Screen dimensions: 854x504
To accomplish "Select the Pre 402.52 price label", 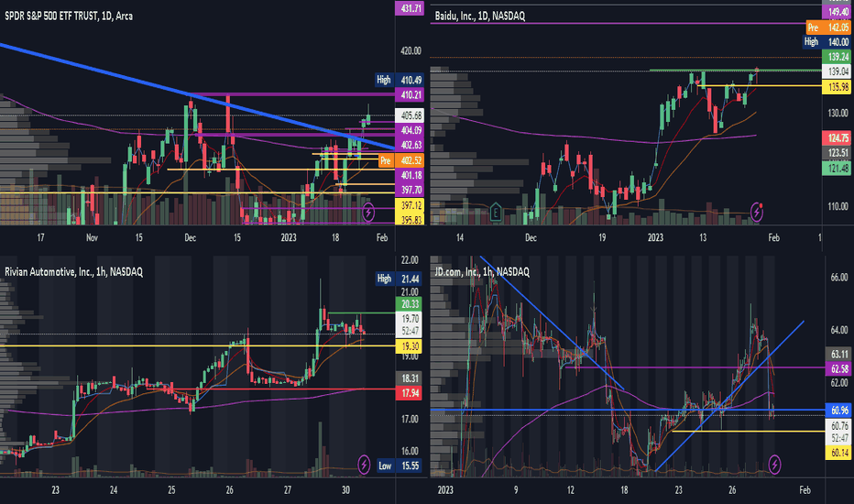I will (400, 160).
